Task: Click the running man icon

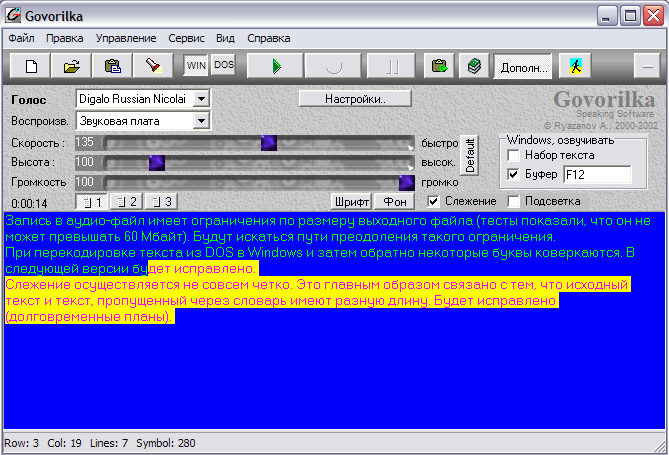Action: (576, 66)
